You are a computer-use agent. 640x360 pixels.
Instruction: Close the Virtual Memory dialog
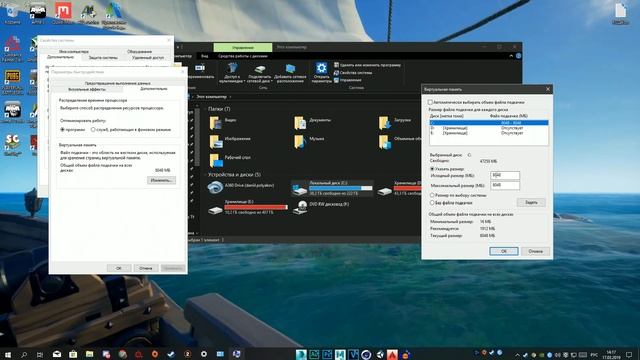tap(548, 89)
